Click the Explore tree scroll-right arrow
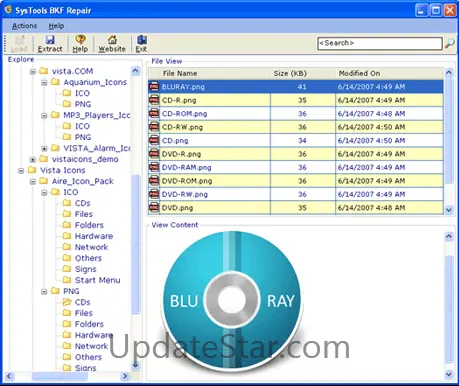 (x=125, y=376)
